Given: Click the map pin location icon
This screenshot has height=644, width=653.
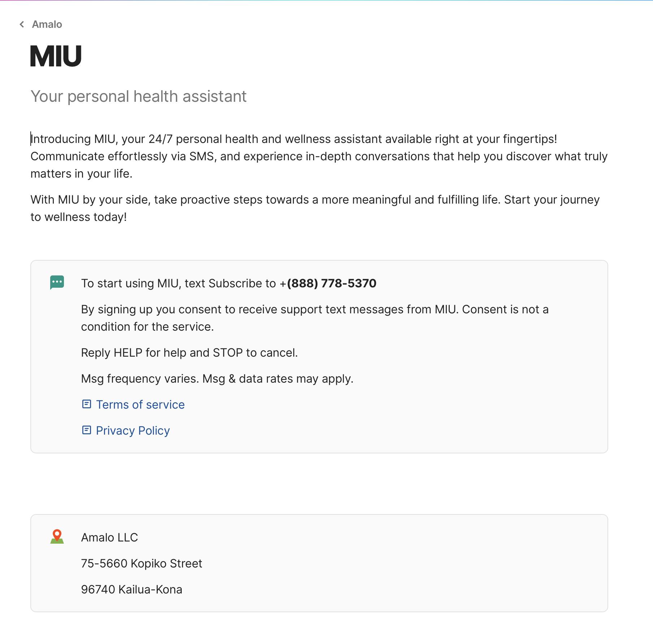Looking at the screenshot, I should click(x=57, y=536).
